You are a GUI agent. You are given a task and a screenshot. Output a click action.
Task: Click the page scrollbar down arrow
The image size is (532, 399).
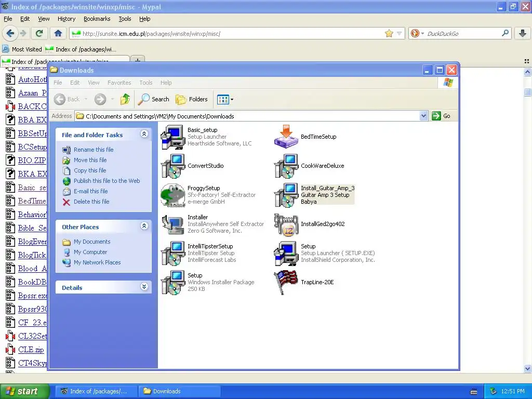(x=527, y=368)
